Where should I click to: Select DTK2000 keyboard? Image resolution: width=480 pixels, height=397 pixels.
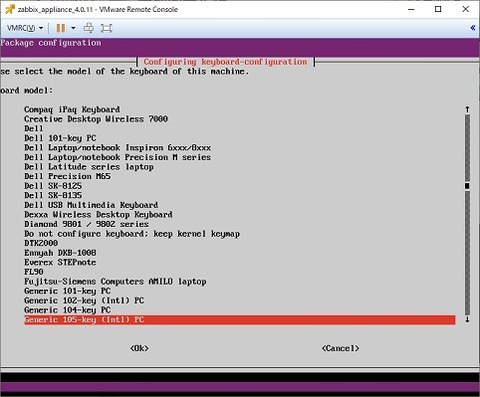pyautogui.click(x=41, y=243)
